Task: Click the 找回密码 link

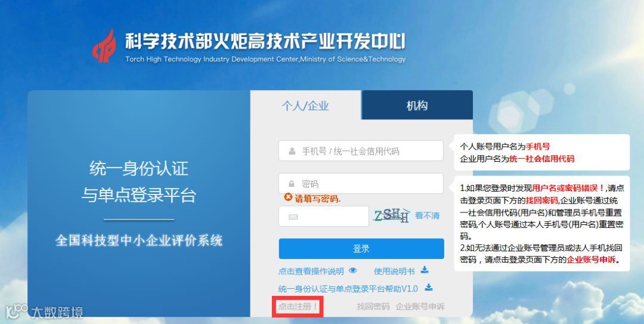Action: [373, 306]
